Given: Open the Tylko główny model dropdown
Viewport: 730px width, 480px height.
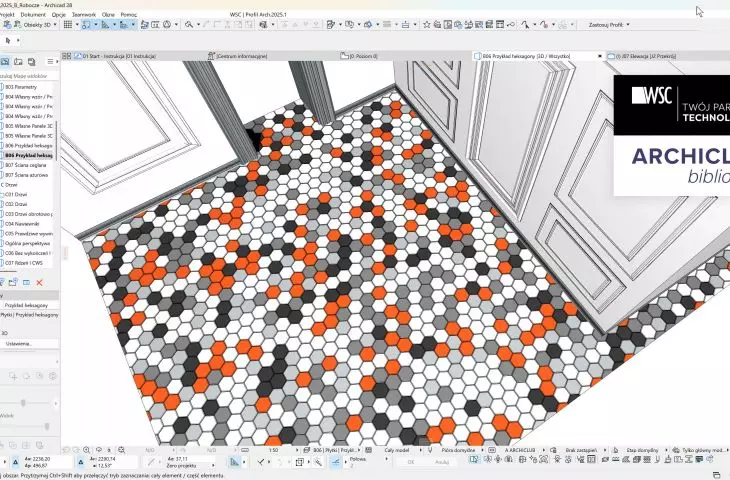Looking at the screenshot, I should [705, 450].
